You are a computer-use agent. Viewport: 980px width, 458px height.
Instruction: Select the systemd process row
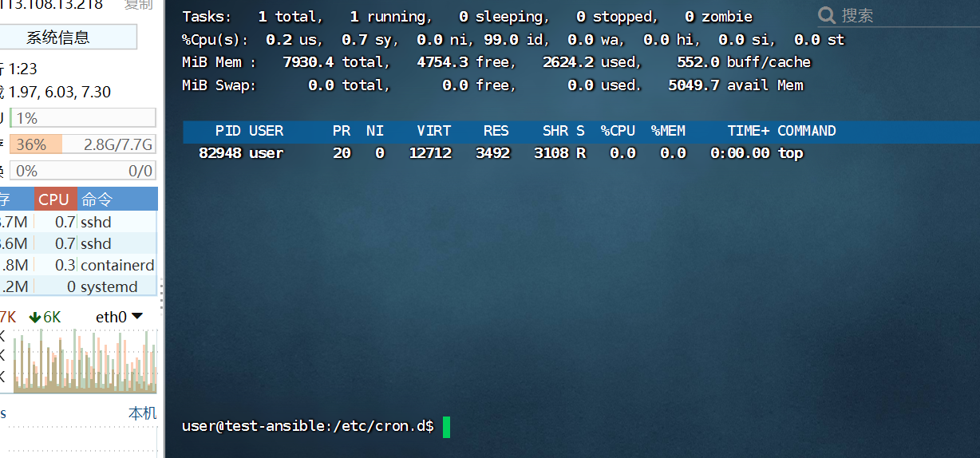pyautogui.click(x=80, y=286)
